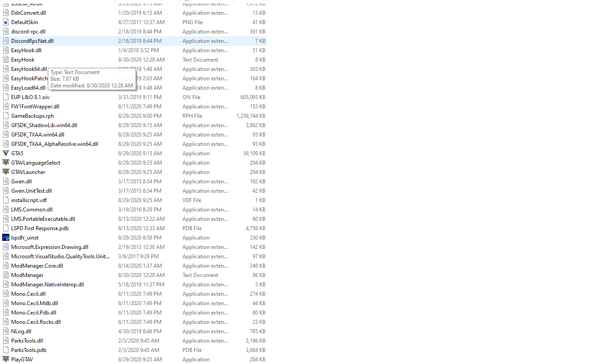The width and height of the screenshot is (605, 364).
Task: Select the file name GTAVLauncher
Action: [28, 172]
